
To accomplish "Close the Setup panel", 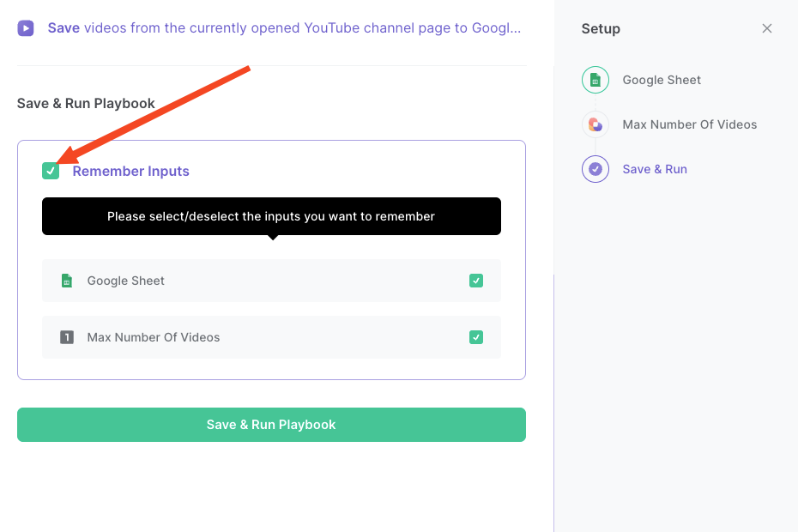I will pyautogui.click(x=767, y=28).
